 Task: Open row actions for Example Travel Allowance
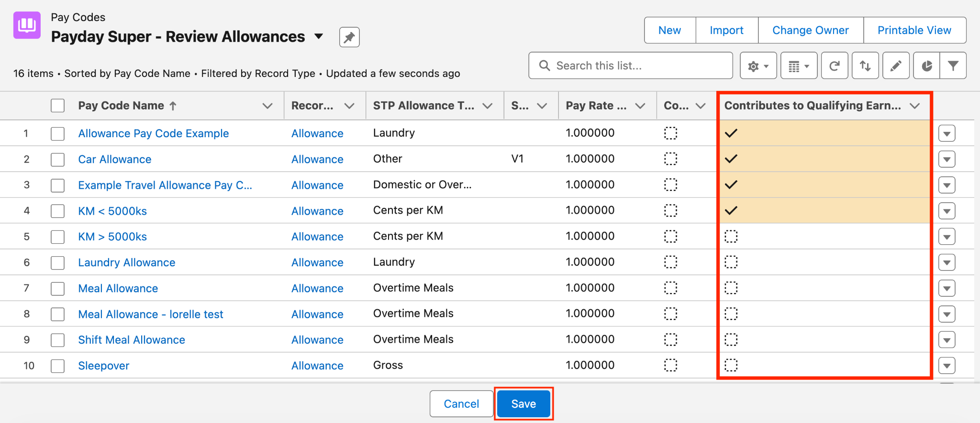click(x=947, y=185)
